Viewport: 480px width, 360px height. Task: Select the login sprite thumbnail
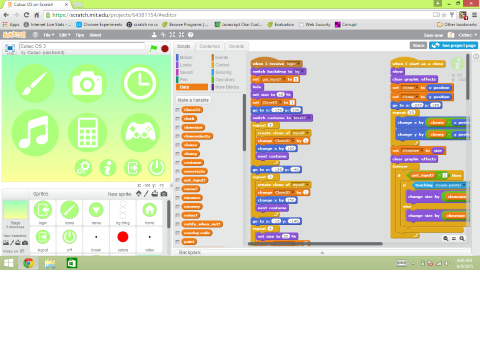[43, 212]
